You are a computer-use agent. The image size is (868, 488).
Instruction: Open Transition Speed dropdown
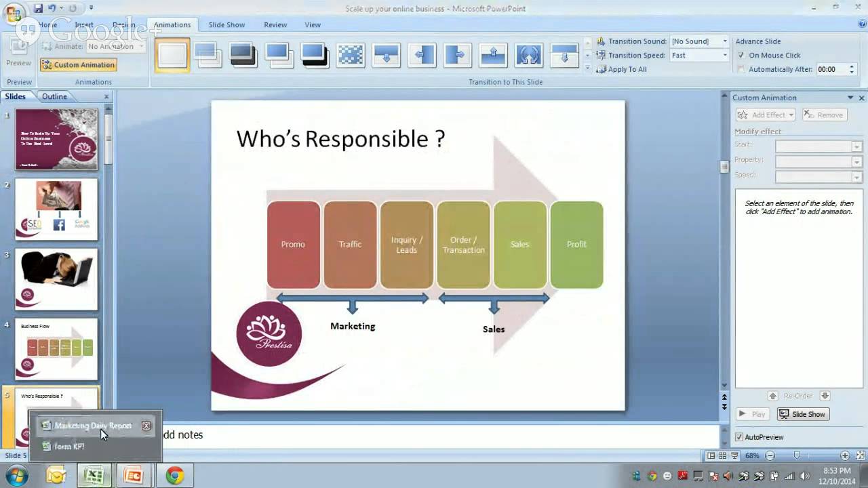[725, 56]
